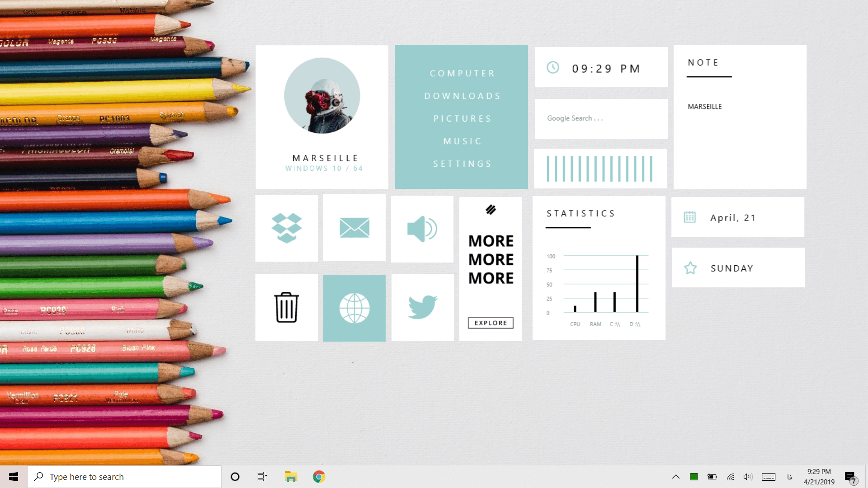
Task: Select MUSIC in the teal menu
Action: tap(462, 141)
